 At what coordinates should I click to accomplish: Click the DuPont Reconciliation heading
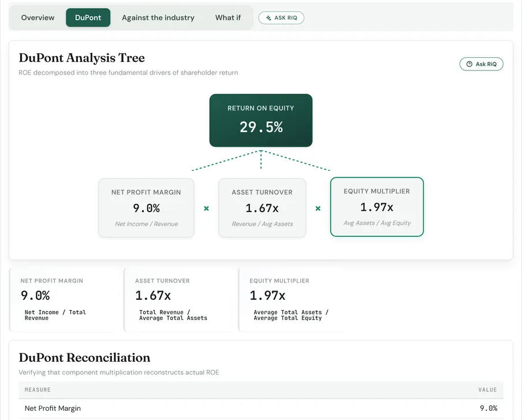pos(84,358)
